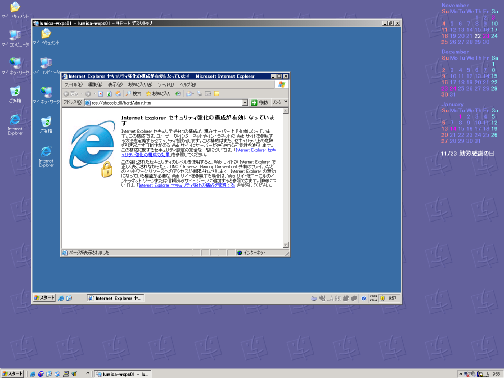Select local ごみ箱 recycle bin desktop icon
The width and height of the screenshot is (504, 378).
[15, 94]
